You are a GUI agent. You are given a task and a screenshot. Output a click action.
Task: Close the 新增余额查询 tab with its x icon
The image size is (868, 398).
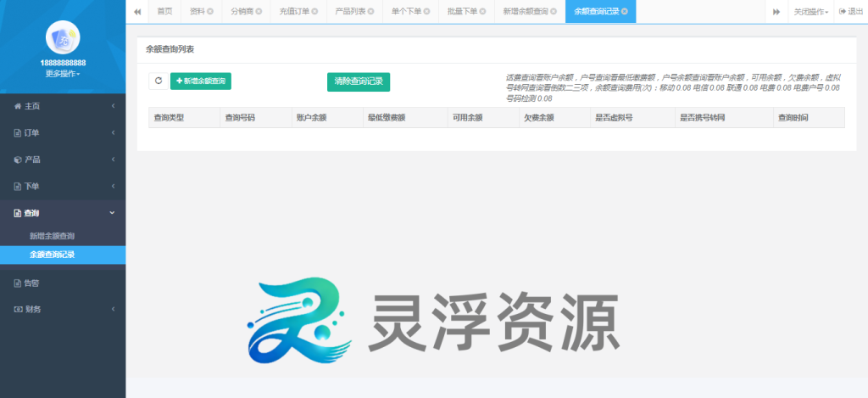[554, 12]
